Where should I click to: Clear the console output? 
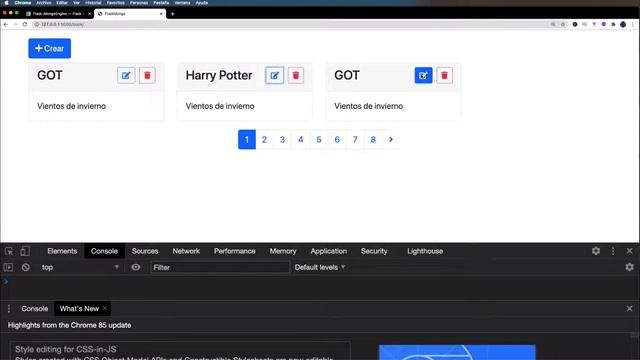26,267
